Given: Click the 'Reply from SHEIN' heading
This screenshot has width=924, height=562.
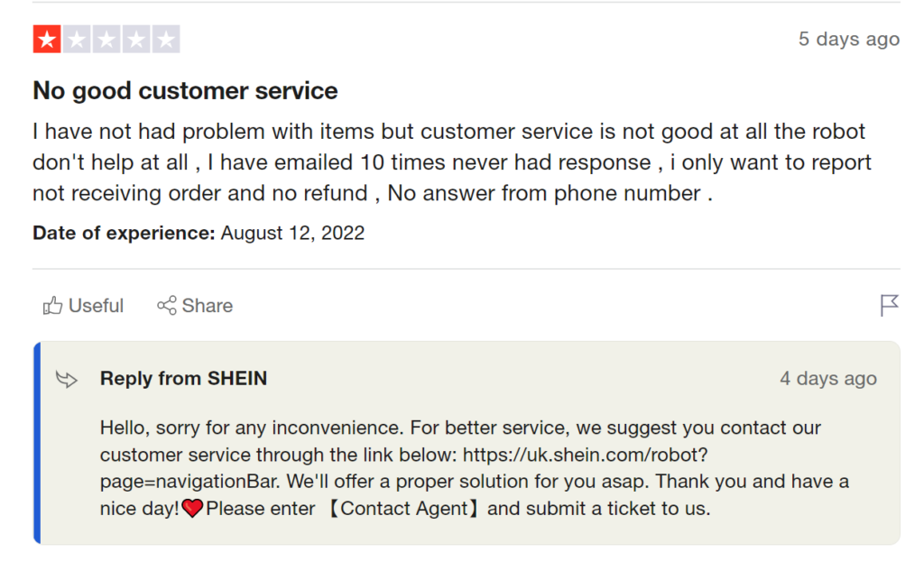Looking at the screenshot, I should [183, 378].
